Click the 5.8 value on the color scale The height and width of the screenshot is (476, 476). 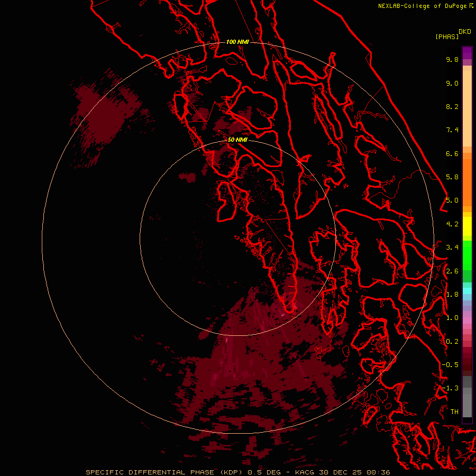[x=452, y=177]
